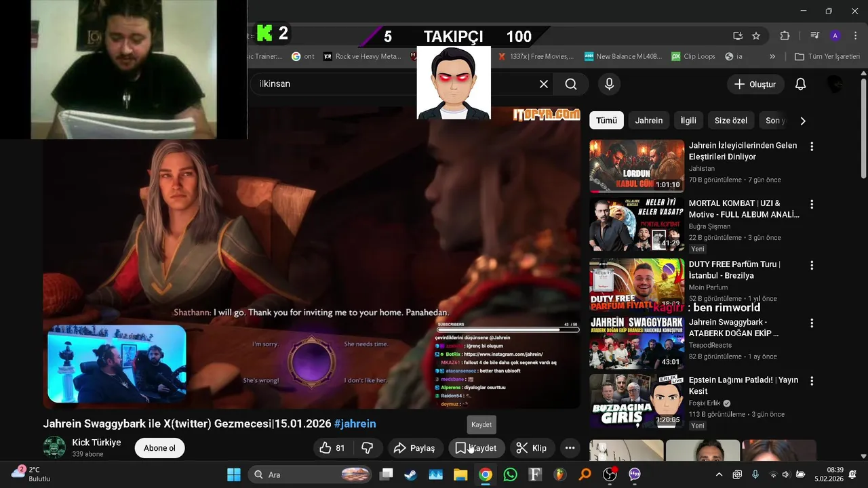
Task: Click the Klip scissors button
Action: 532,448
